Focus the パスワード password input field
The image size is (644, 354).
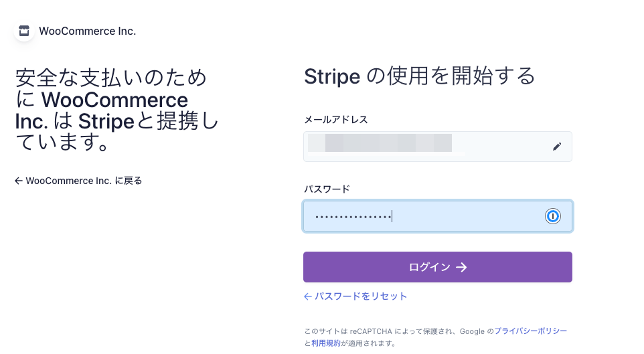click(x=422, y=216)
